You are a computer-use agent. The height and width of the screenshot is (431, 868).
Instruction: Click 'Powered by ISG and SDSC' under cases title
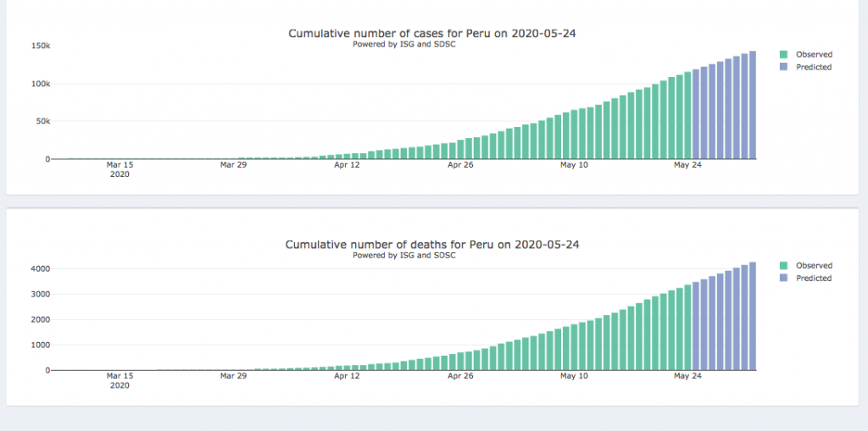(404, 44)
